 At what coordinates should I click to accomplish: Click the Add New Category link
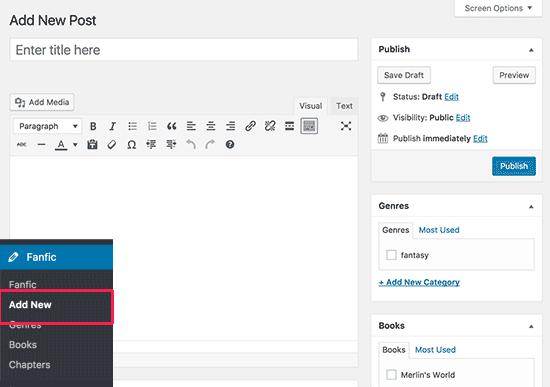419,282
